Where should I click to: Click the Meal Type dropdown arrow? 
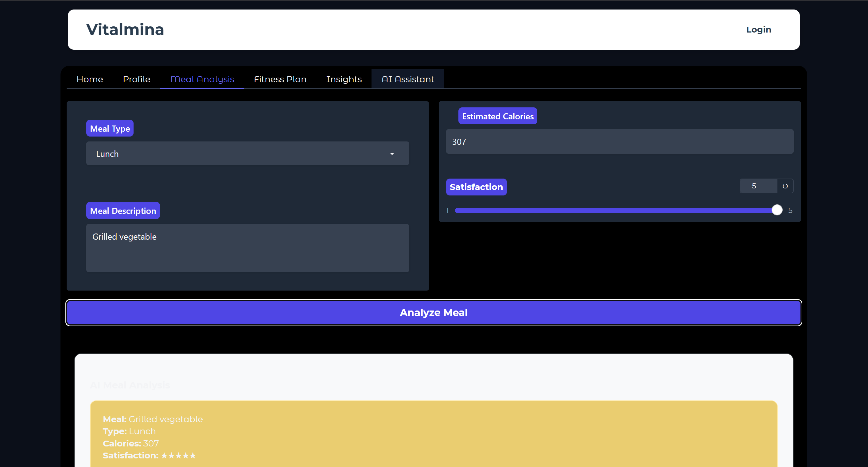pos(391,154)
